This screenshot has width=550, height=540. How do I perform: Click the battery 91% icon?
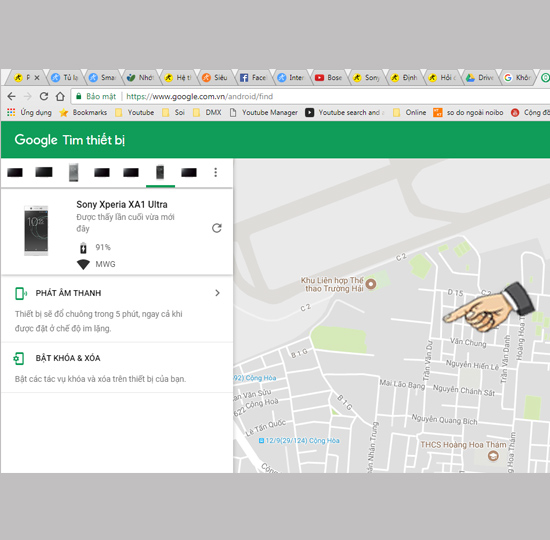tap(83, 247)
